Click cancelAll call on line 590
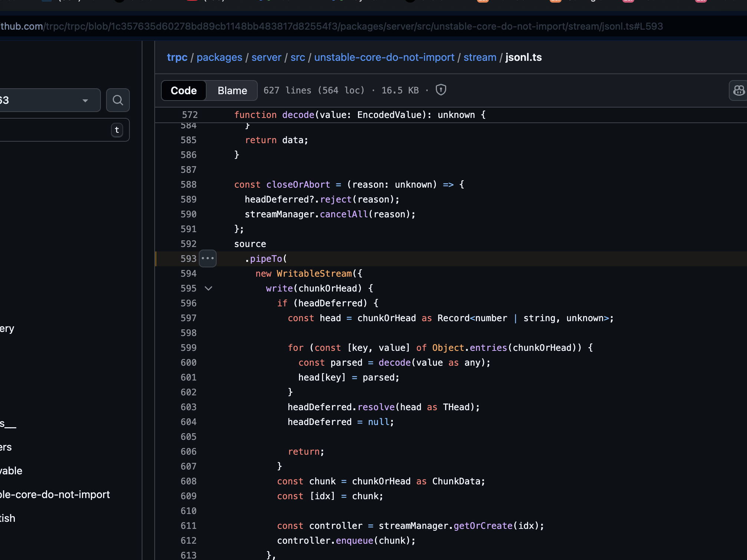Viewport: 747px width, 560px height. point(344,214)
